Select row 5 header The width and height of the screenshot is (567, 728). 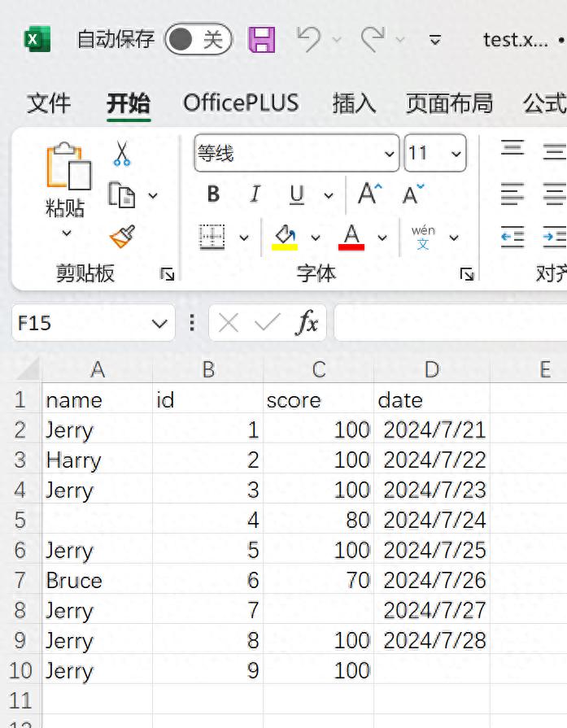pyautogui.click(x=20, y=520)
